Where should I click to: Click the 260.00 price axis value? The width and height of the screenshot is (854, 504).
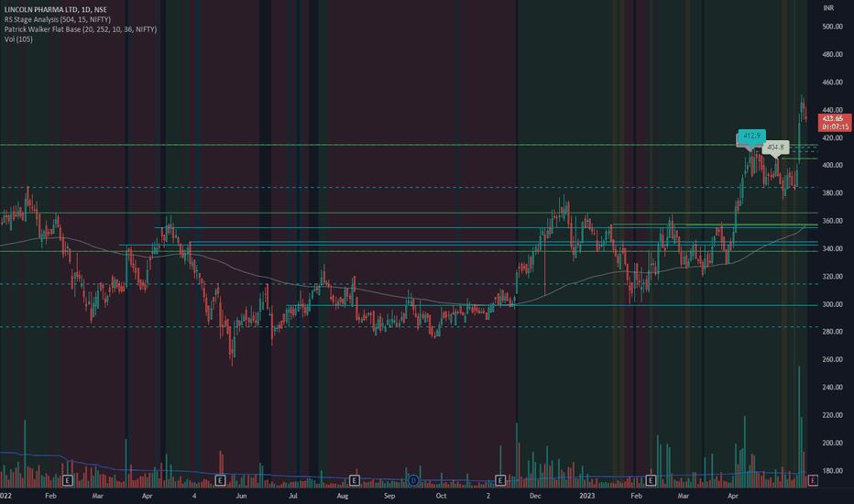coord(832,359)
